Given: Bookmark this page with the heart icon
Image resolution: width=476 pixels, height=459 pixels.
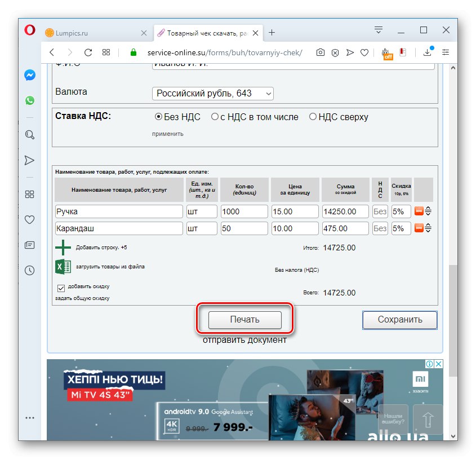Looking at the screenshot, I should [x=364, y=52].
